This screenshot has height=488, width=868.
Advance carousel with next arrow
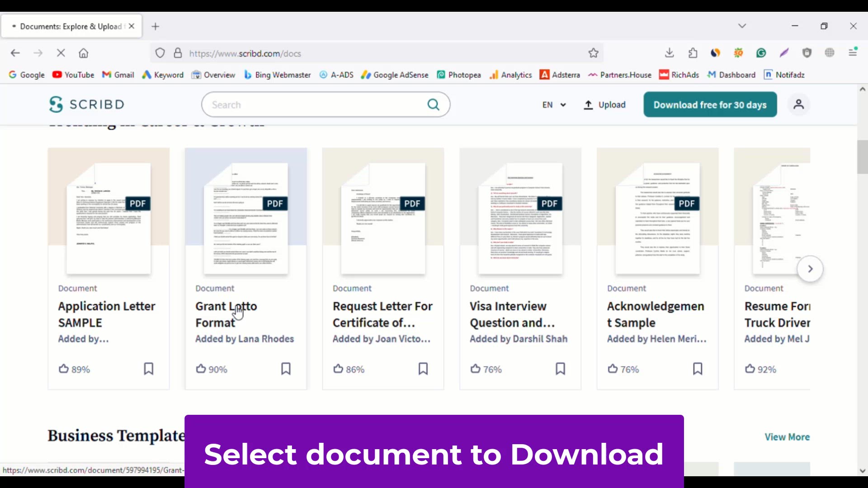point(810,269)
